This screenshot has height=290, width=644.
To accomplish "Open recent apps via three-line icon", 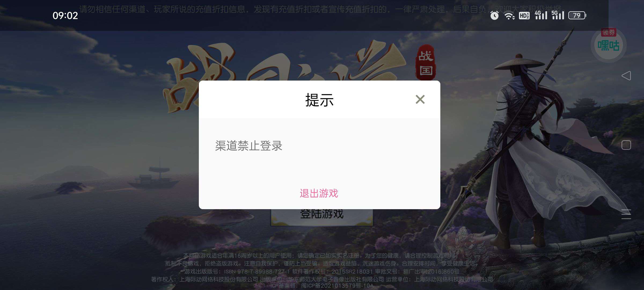I will click(x=626, y=214).
